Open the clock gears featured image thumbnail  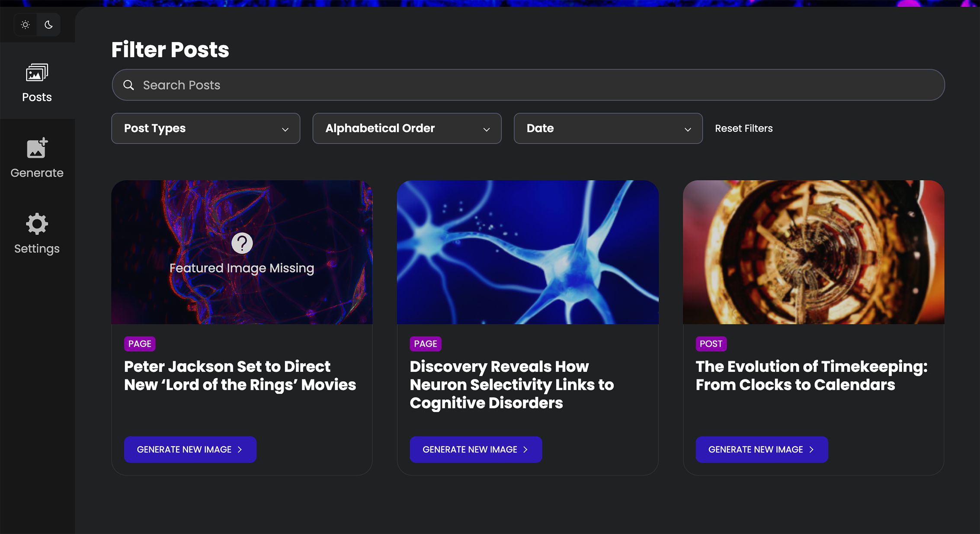pyautogui.click(x=813, y=252)
